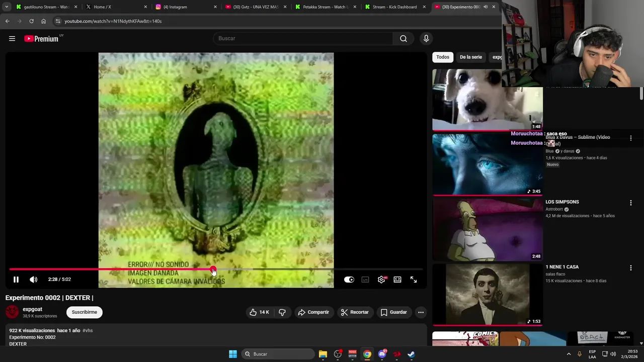Open the LOS SIMPSONS video thumbnail
The height and width of the screenshot is (362, 644).
tap(488, 229)
